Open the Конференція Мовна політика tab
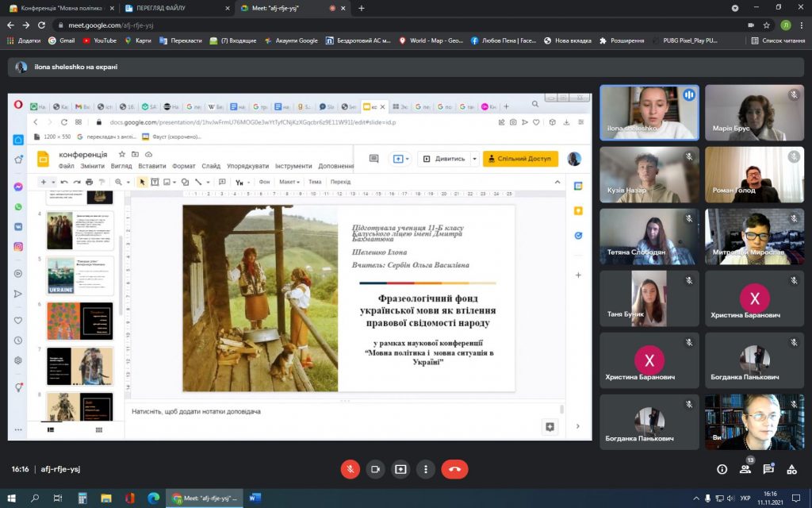The width and height of the screenshot is (812, 508). pyautogui.click(x=61, y=8)
